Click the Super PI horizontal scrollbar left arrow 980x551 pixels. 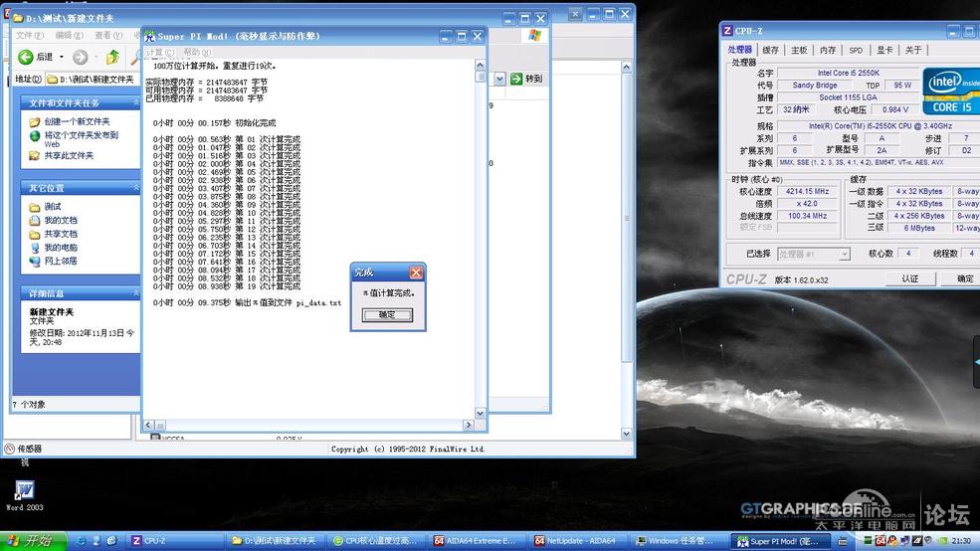click(x=149, y=425)
